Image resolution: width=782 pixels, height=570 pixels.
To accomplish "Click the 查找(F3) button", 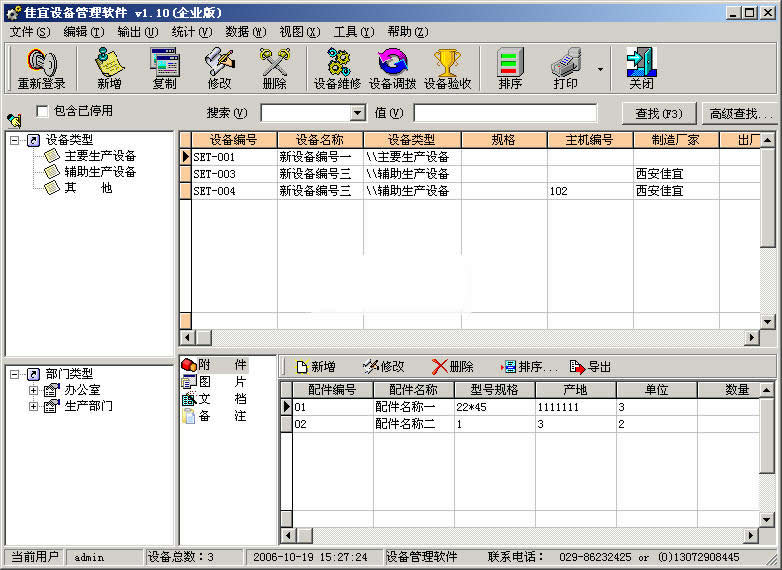I will [659, 114].
